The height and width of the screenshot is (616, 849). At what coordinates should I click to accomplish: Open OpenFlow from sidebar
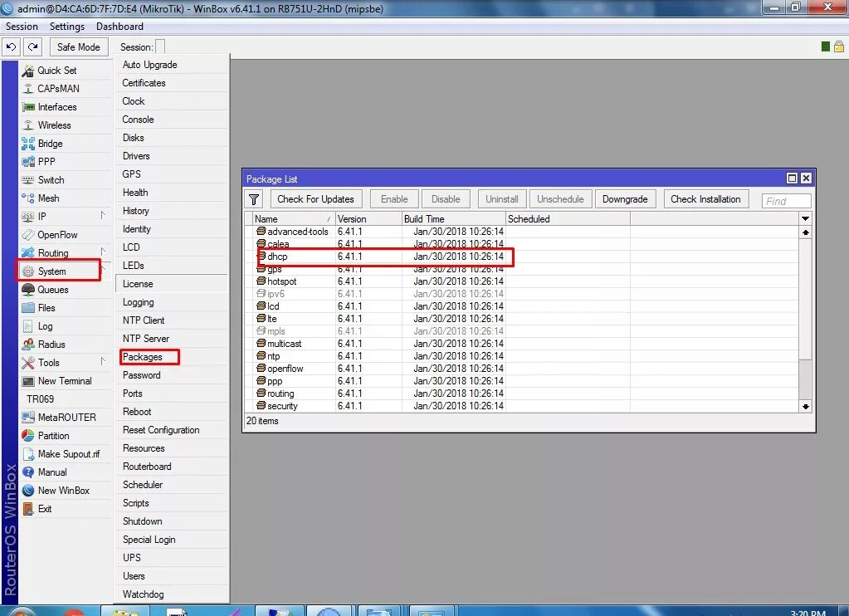(x=65, y=235)
